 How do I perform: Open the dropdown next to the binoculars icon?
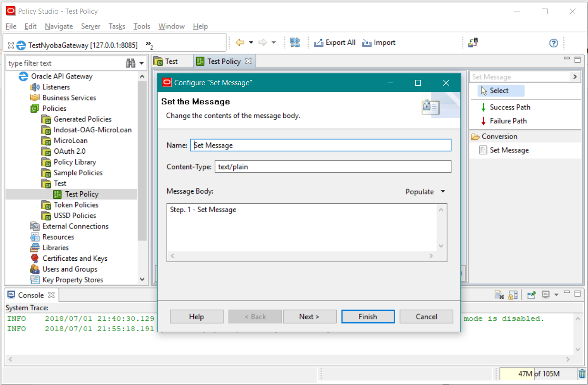pos(142,63)
